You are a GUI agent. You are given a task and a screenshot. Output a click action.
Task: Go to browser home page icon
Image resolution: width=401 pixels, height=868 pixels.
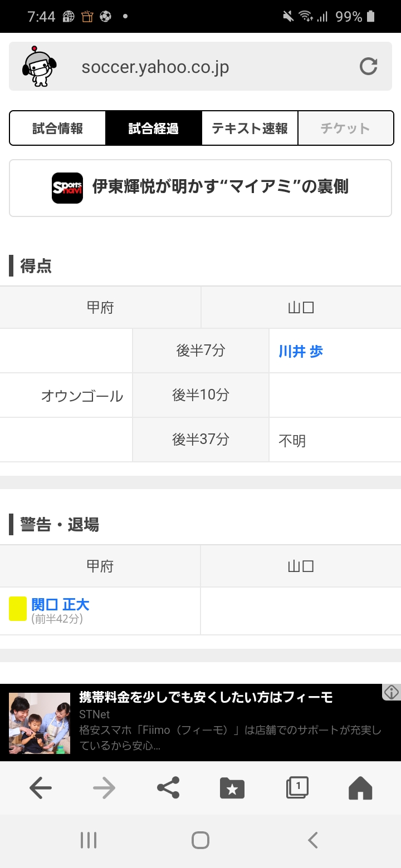coord(360,787)
